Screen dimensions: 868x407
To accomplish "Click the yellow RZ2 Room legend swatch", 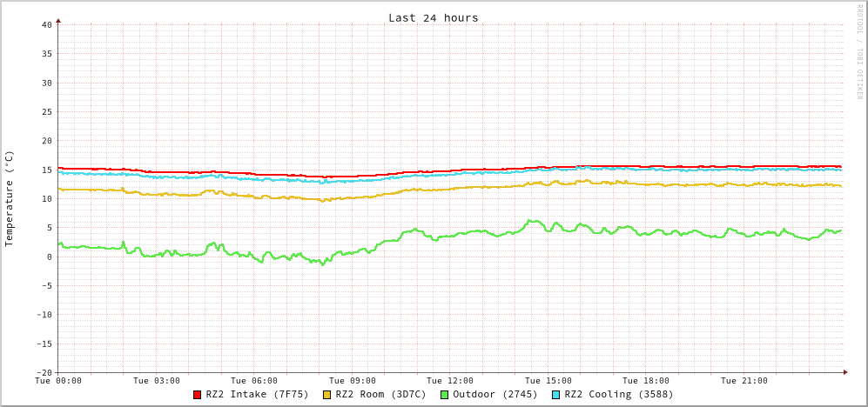I will click(x=327, y=395).
